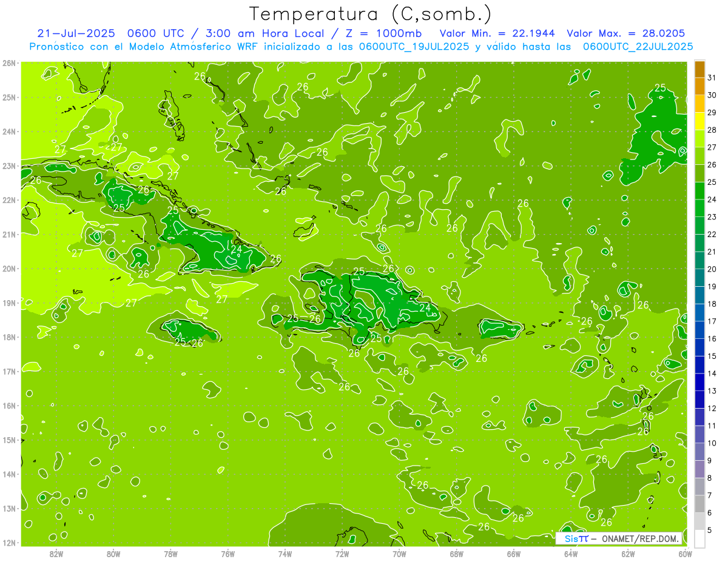
Task: Click the legend scale label 18
Action: tap(712, 304)
